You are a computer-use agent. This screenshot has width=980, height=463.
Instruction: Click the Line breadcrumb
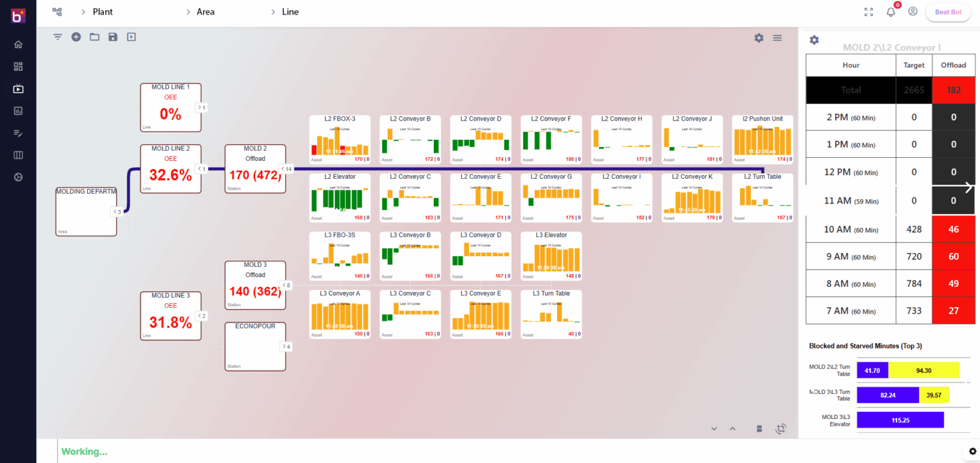pos(290,11)
